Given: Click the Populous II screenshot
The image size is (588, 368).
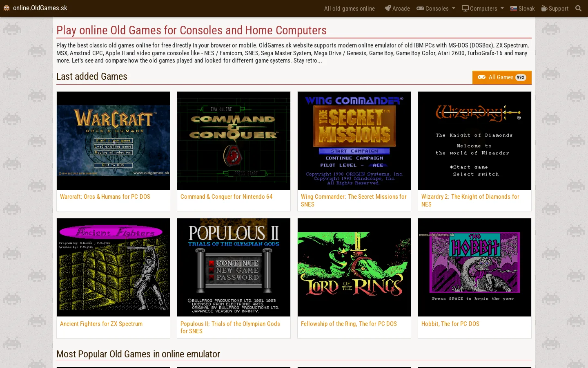Looking at the screenshot, I should [234, 267].
